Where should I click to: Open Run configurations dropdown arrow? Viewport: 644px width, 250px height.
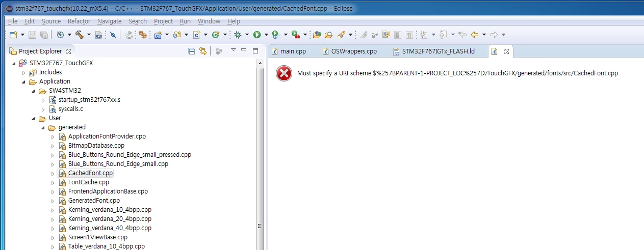(267, 35)
